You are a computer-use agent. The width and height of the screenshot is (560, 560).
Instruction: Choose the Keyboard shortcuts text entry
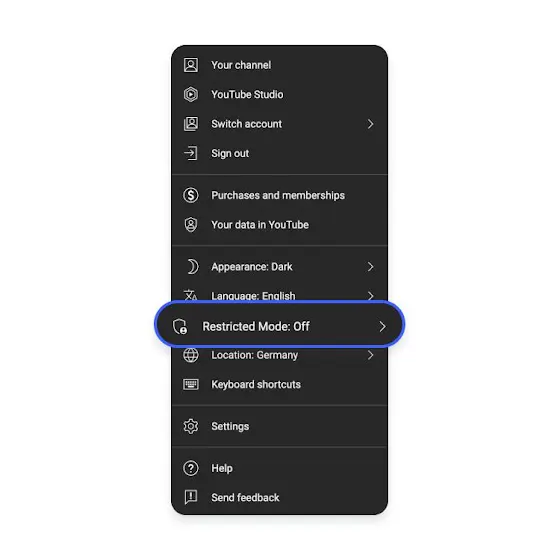[256, 385]
